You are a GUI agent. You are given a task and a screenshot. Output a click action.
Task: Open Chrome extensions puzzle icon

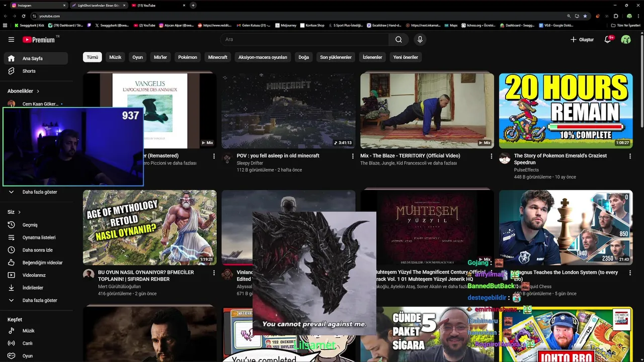tap(616, 16)
